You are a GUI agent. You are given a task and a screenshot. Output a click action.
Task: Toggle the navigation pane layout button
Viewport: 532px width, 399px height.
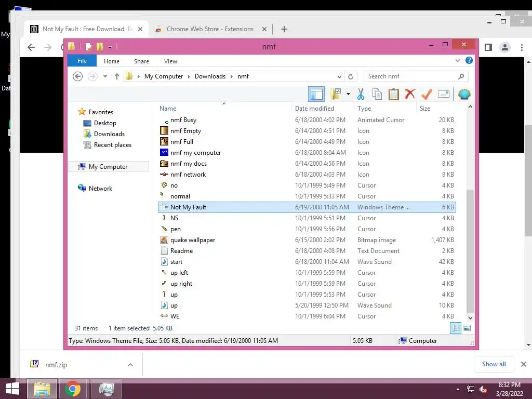[x=316, y=94]
